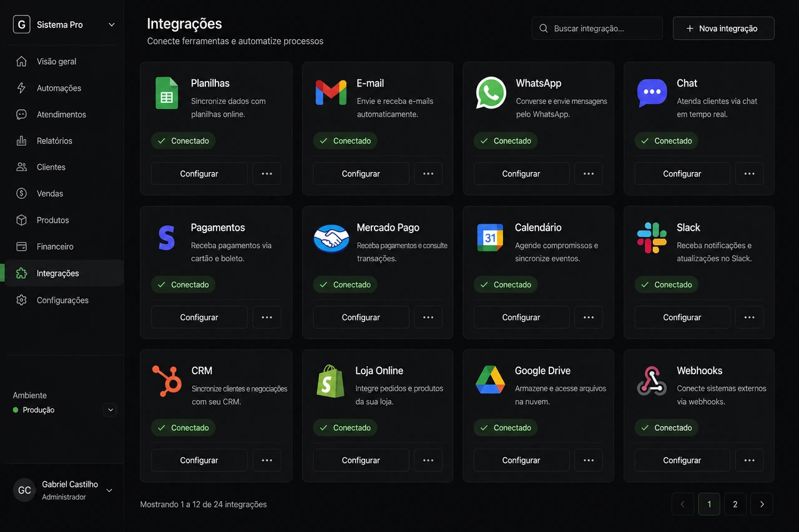The width and height of the screenshot is (799, 532).
Task: Open more options for Planilhas card
Action: pyautogui.click(x=267, y=173)
